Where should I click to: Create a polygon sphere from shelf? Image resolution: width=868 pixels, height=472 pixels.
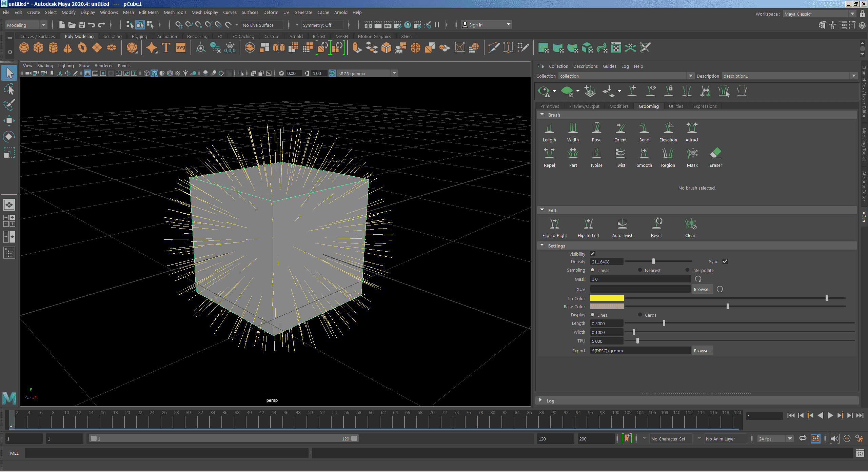(x=24, y=48)
